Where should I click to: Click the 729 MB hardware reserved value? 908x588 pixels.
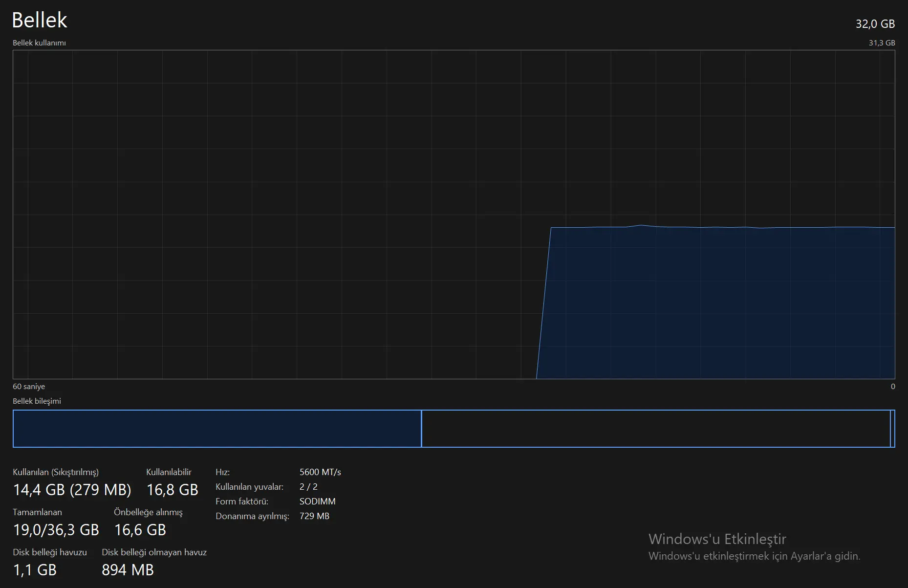point(314,516)
